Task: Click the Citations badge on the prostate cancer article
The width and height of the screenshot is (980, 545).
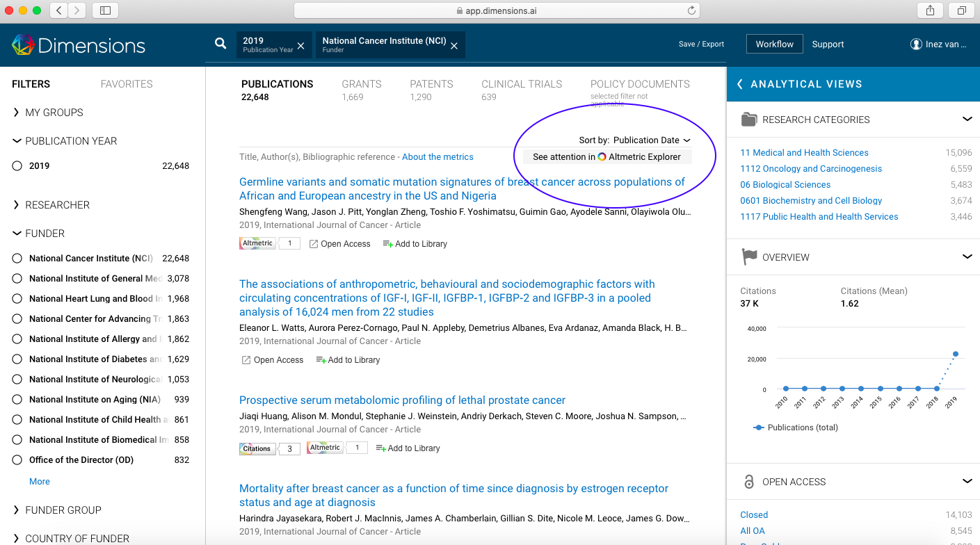Action: 257,448
